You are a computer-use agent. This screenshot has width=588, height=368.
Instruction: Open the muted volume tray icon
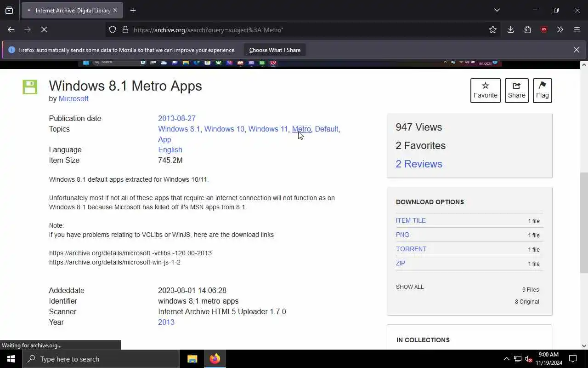(x=529, y=359)
